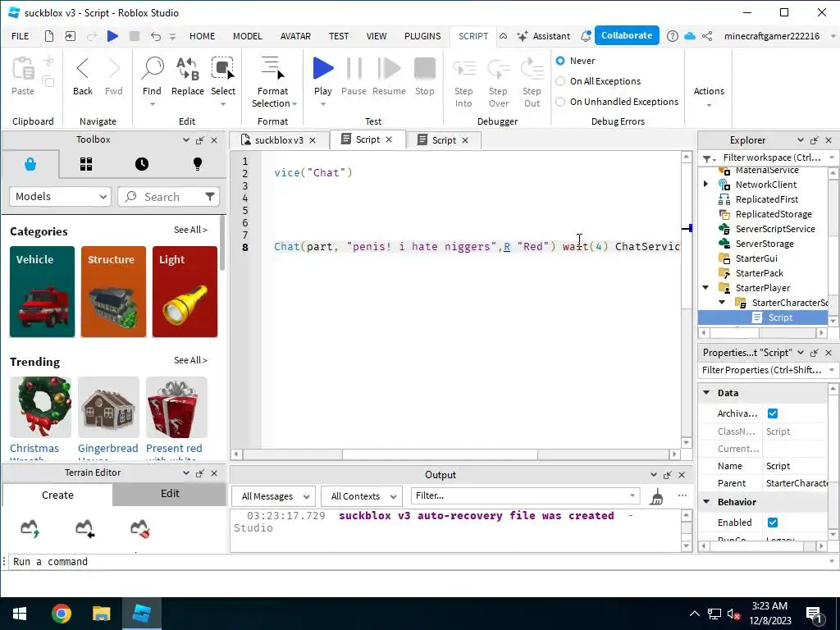Click the terrain Clear tool icon
This screenshot has height=630, width=840.
pos(139,529)
